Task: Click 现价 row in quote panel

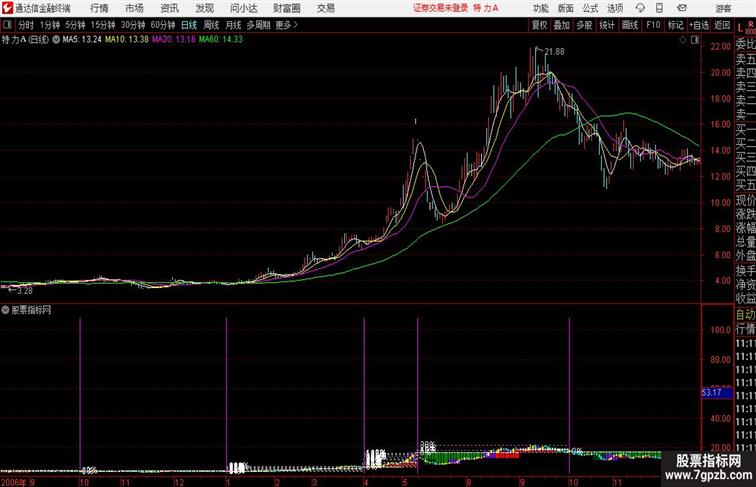Action: click(x=745, y=200)
